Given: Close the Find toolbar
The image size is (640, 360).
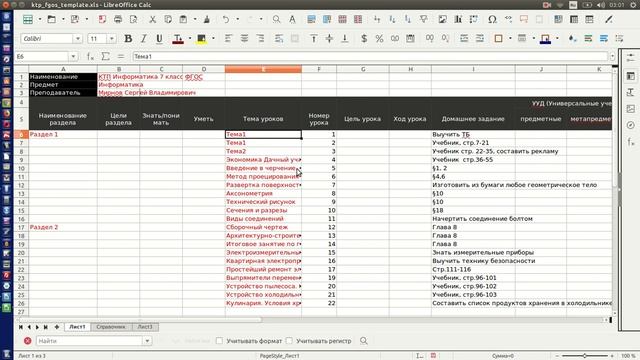Looking at the screenshot, I should point(27,341).
